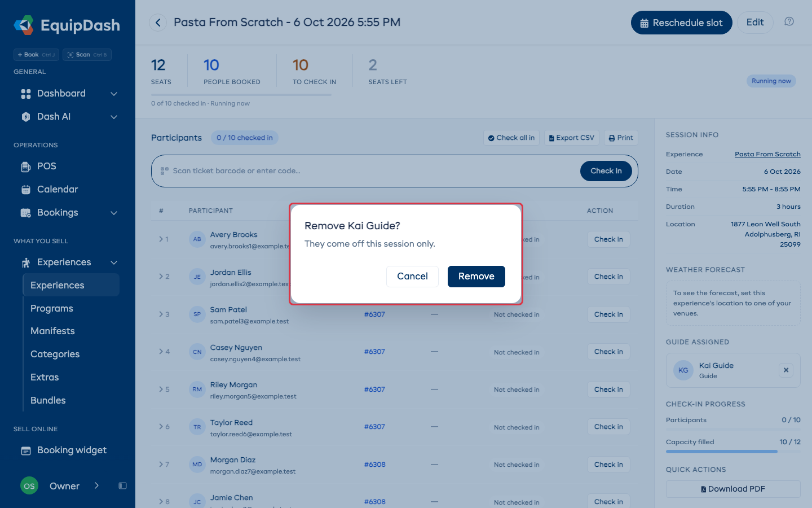Remove Kai Guide with the X icon
Screen dimensions: 812x508
point(786,370)
